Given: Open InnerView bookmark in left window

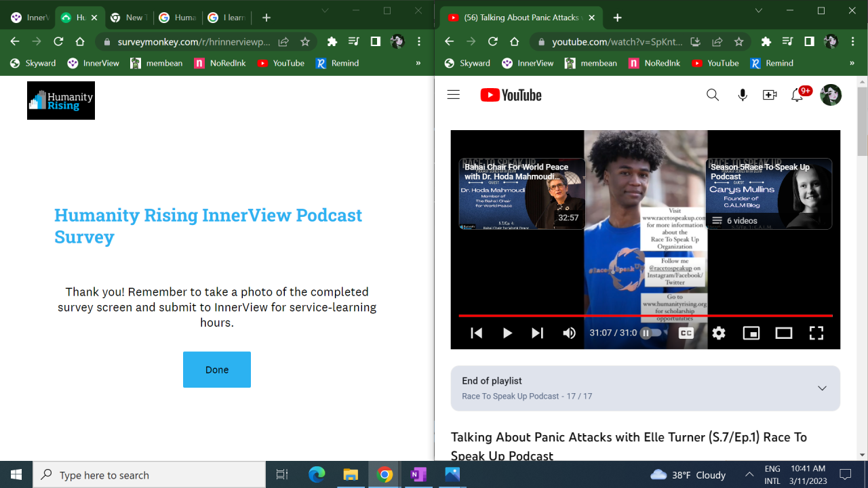Looking at the screenshot, I should coord(94,63).
